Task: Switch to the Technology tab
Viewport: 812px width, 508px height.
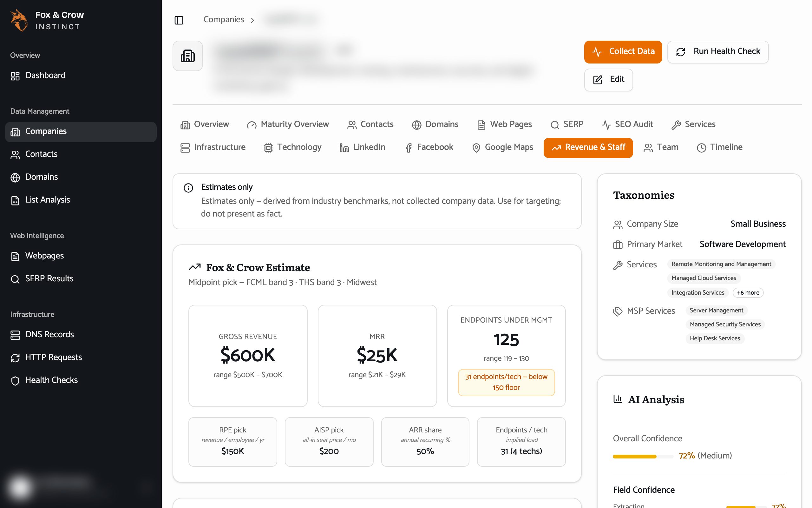Action: (292, 148)
